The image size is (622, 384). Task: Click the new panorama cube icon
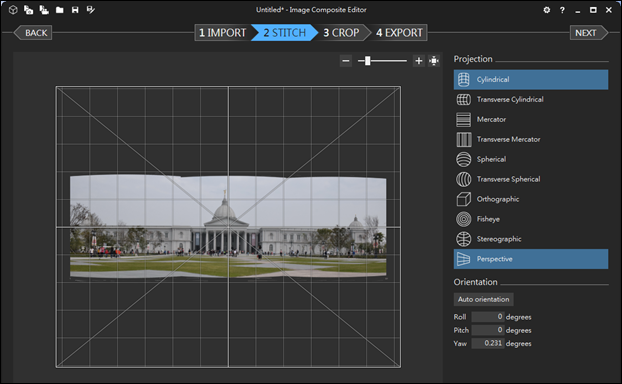13,10
